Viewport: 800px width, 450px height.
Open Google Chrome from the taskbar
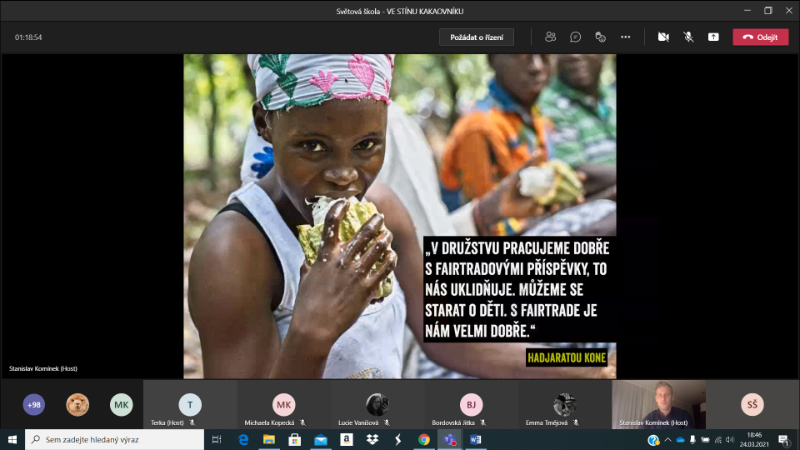click(x=424, y=439)
